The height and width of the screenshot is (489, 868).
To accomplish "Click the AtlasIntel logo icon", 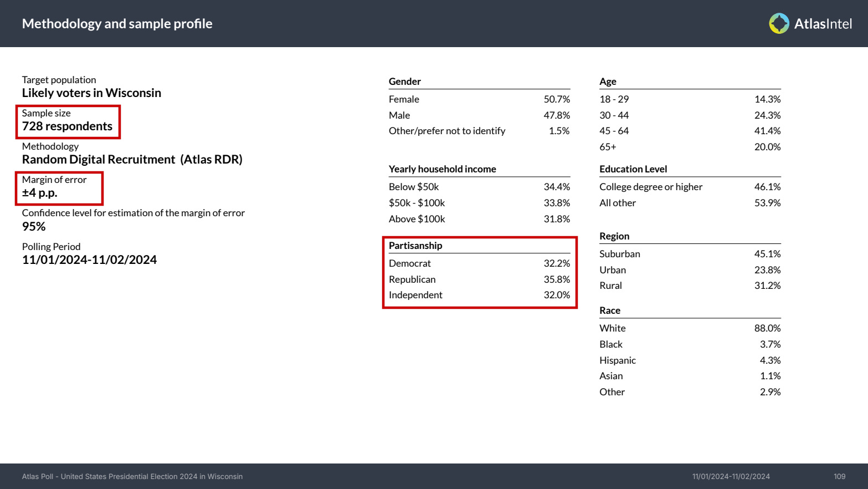I will pos(779,23).
